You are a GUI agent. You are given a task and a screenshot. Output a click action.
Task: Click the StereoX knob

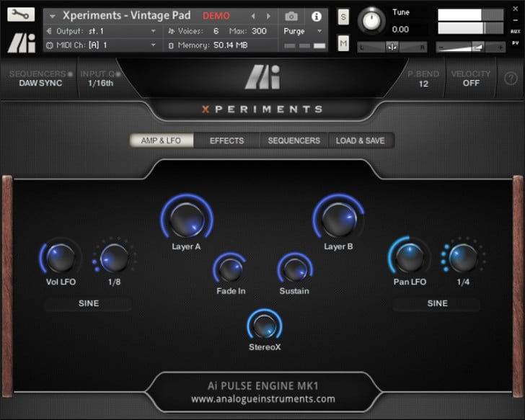[x=265, y=325]
